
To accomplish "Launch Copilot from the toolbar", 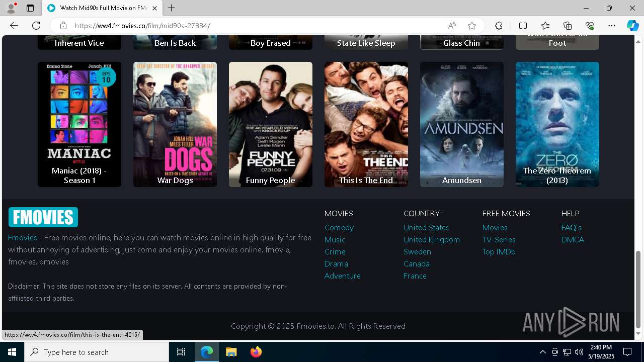I will pyautogui.click(x=632, y=26).
